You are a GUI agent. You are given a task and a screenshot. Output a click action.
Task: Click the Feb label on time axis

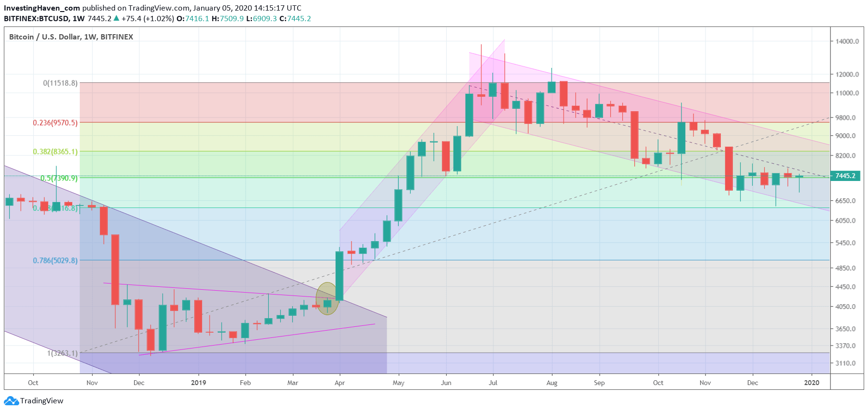[x=245, y=383]
